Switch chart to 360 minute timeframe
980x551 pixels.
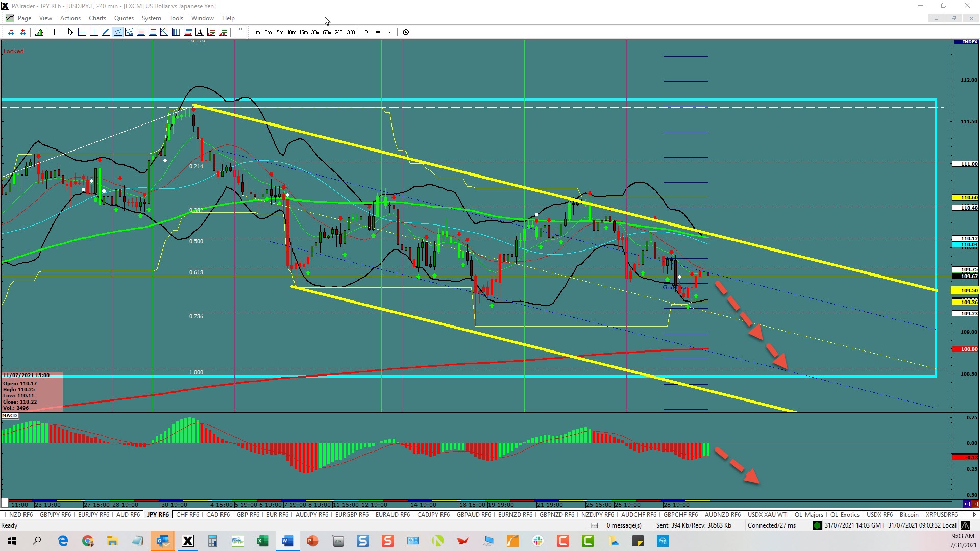351,32
